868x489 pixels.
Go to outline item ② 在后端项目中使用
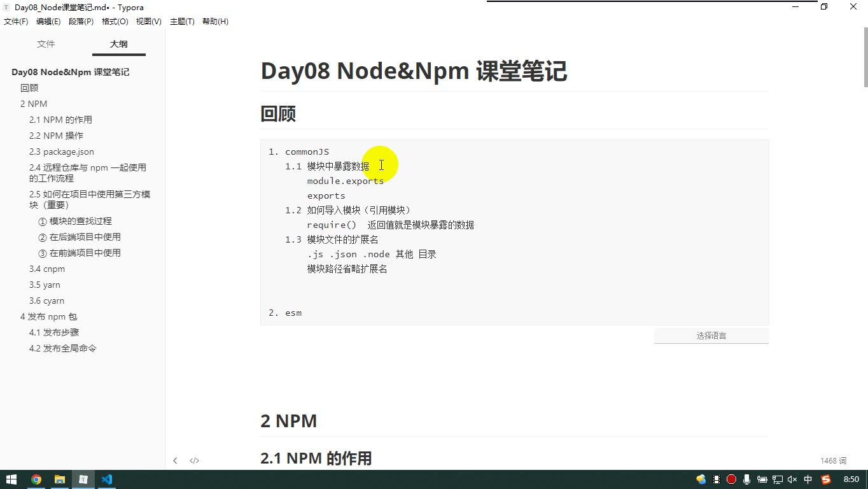tap(80, 237)
